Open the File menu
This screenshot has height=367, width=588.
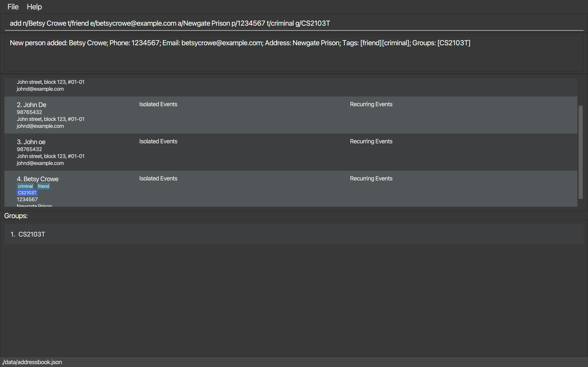pyautogui.click(x=13, y=7)
